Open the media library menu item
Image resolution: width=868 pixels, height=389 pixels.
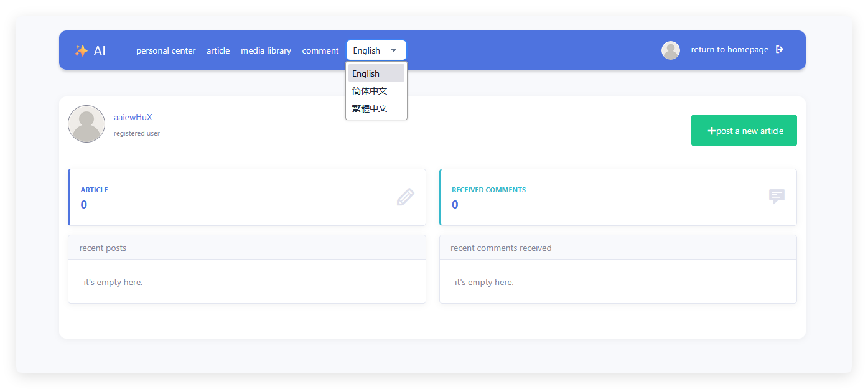[x=266, y=50]
